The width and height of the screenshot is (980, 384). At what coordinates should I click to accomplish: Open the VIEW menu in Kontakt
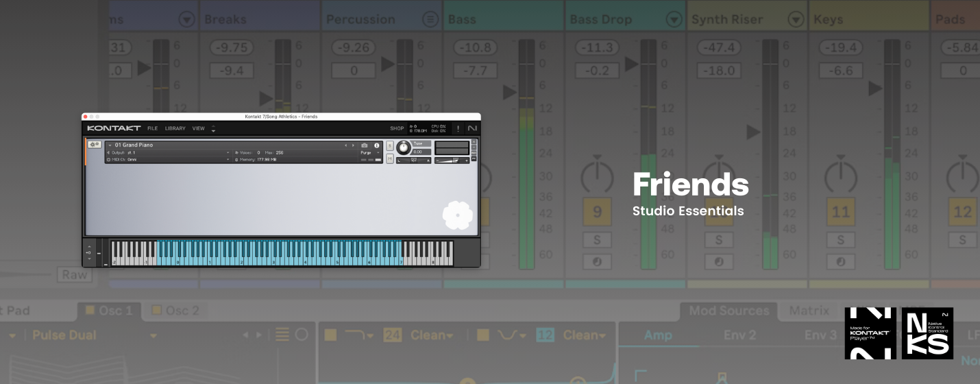coord(198,128)
